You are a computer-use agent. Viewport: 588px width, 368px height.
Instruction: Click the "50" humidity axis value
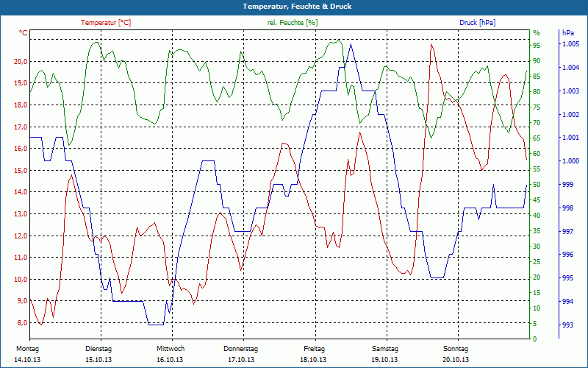point(537,185)
